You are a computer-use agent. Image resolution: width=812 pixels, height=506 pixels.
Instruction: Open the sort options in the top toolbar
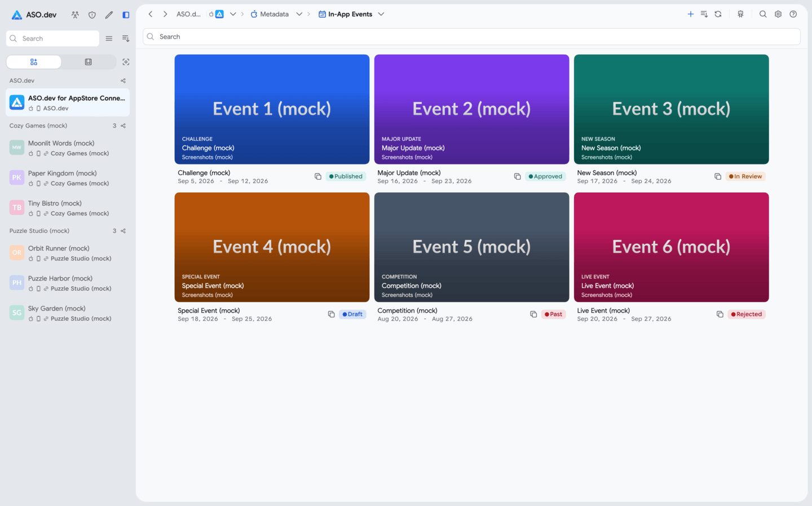tap(704, 14)
